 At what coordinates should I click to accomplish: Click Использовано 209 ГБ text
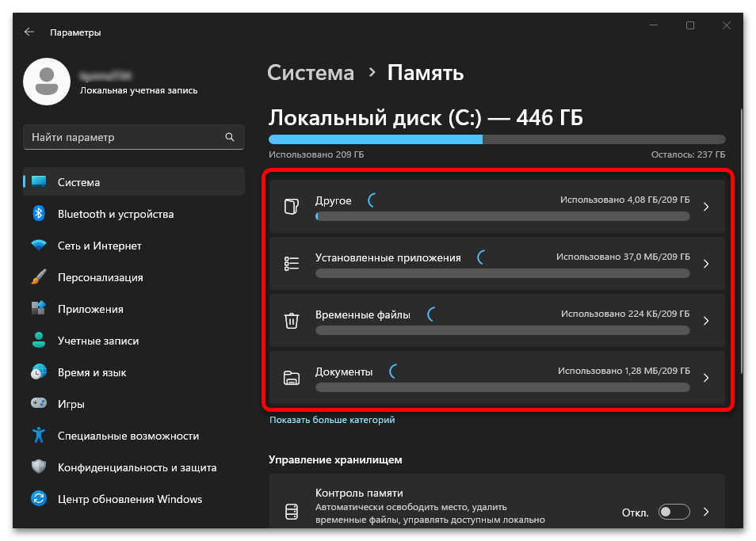(x=316, y=154)
